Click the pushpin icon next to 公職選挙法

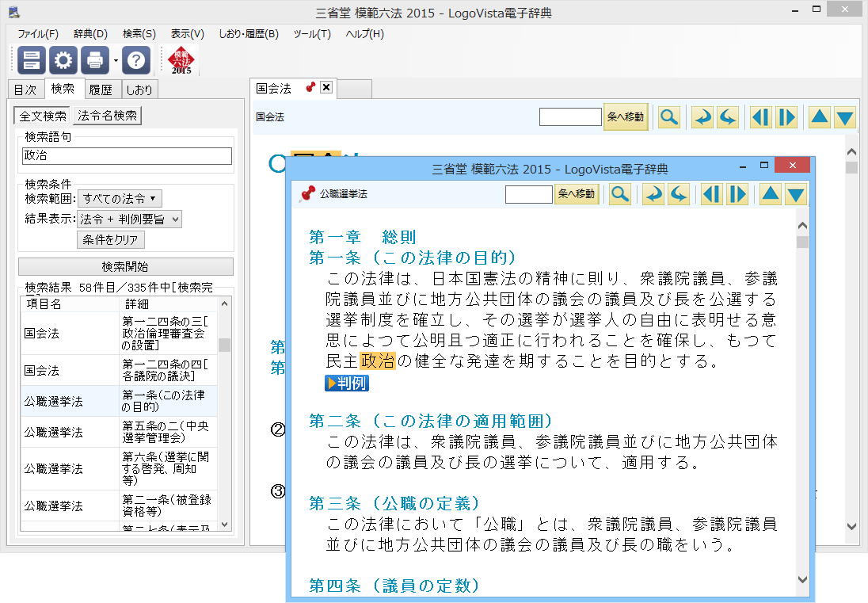click(308, 193)
